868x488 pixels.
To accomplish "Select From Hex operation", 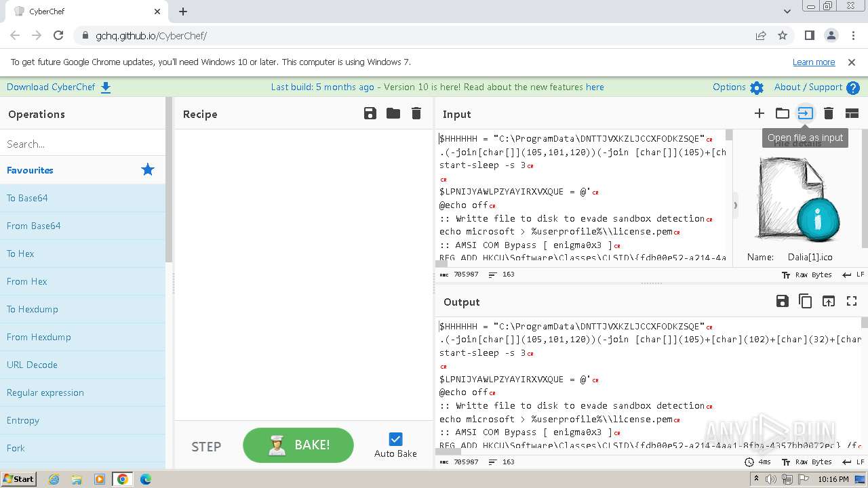I will point(83,281).
